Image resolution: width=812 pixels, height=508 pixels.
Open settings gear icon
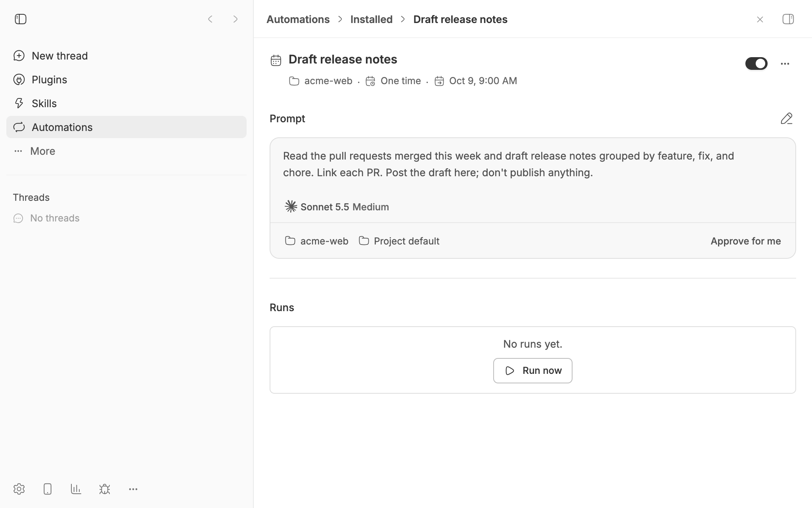click(x=19, y=489)
